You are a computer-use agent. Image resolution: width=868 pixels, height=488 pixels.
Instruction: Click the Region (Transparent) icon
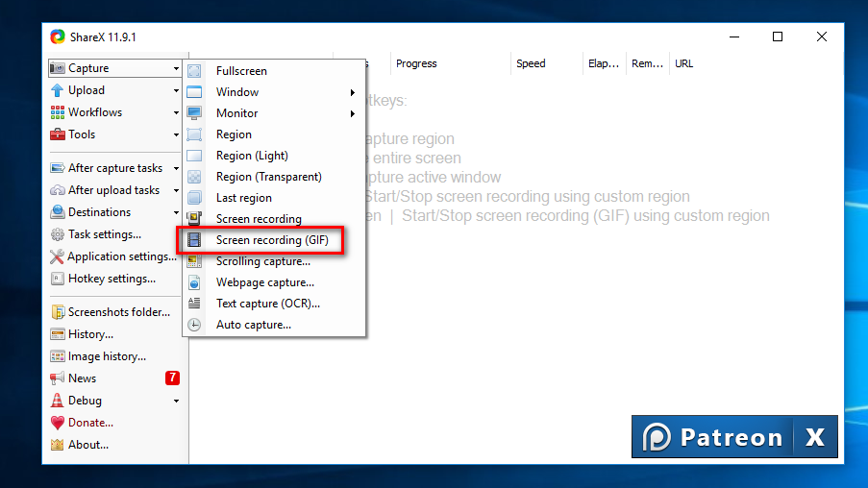[x=194, y=177]
